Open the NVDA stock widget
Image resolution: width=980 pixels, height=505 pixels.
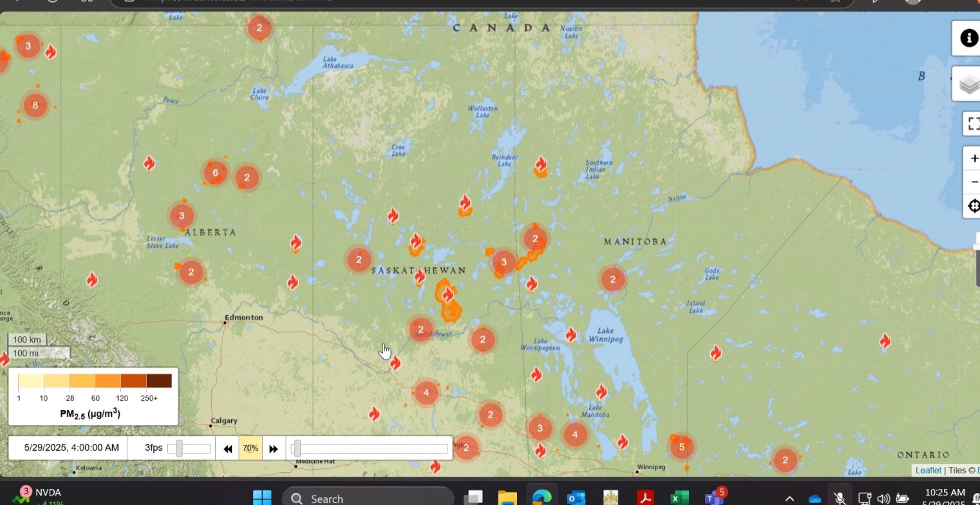(40, 496)
